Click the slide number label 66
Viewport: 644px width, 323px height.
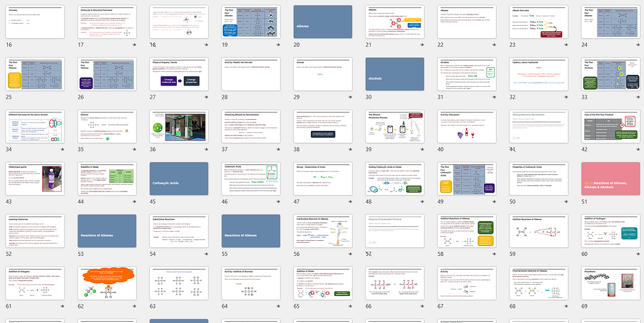pyautogui.click(x=369, y=306)
